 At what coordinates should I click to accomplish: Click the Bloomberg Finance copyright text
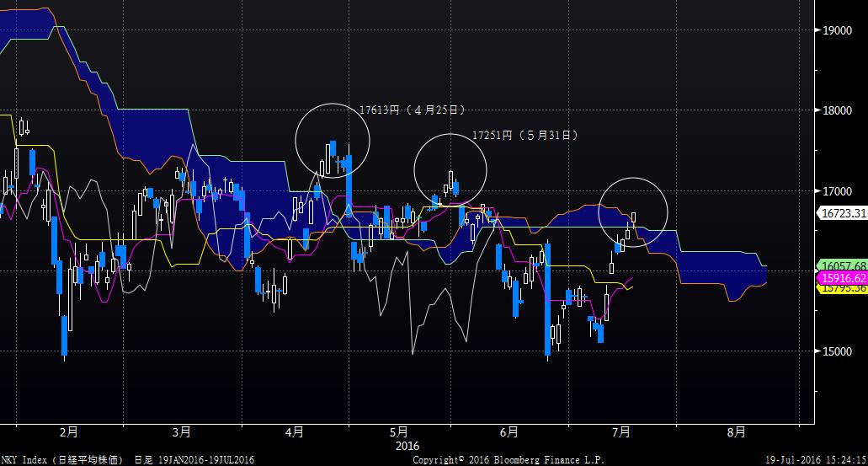(509, 460)
